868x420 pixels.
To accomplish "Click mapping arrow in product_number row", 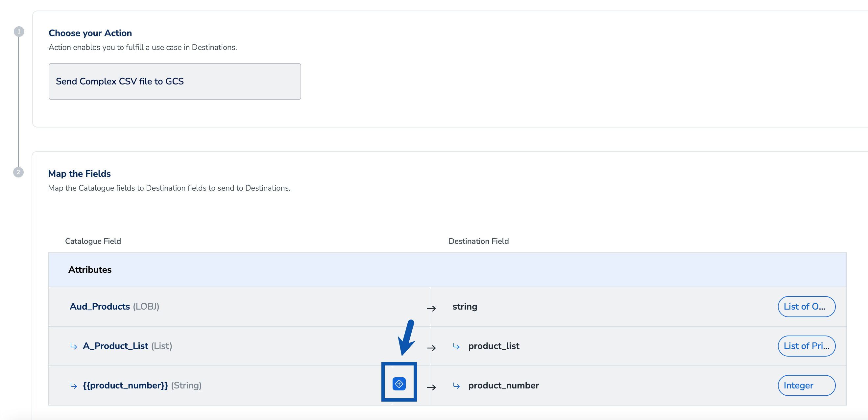I will [x=431, y=387].
